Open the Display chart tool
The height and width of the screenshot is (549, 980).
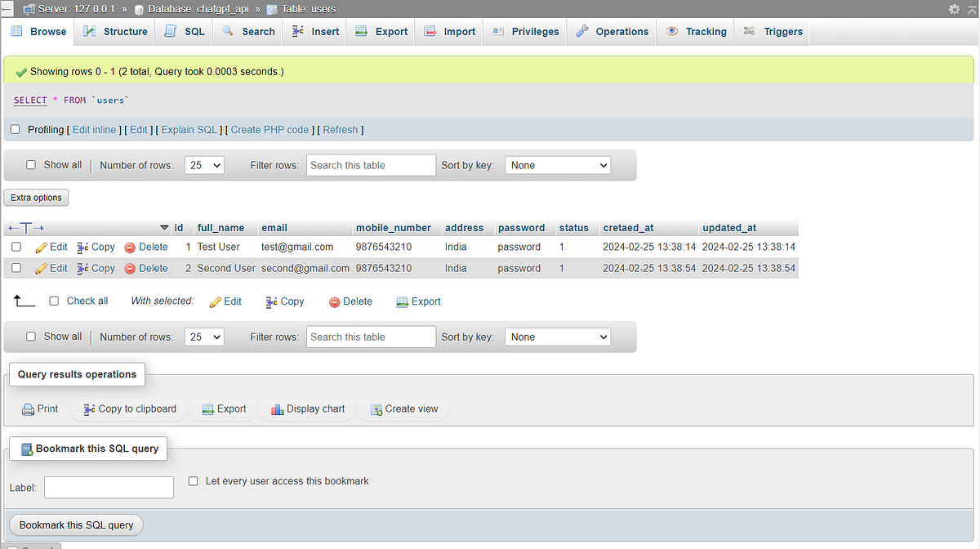pyautogui.click(x=278, y=408)
